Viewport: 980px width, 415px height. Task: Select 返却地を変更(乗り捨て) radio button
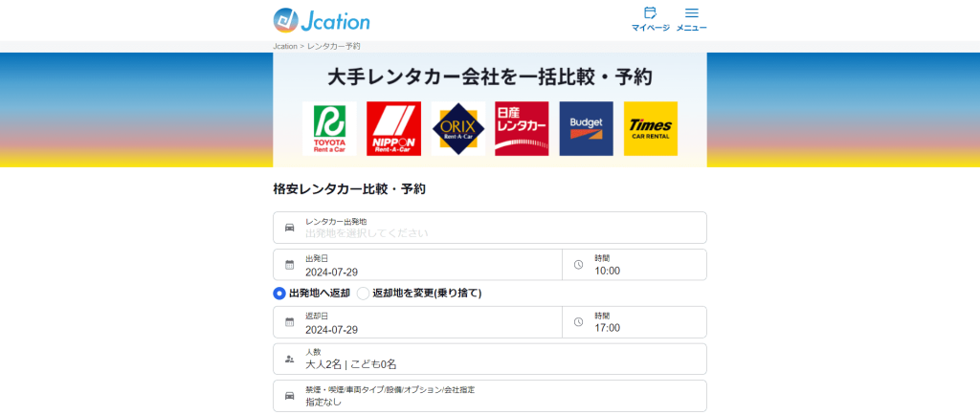[x=363, y=294]
